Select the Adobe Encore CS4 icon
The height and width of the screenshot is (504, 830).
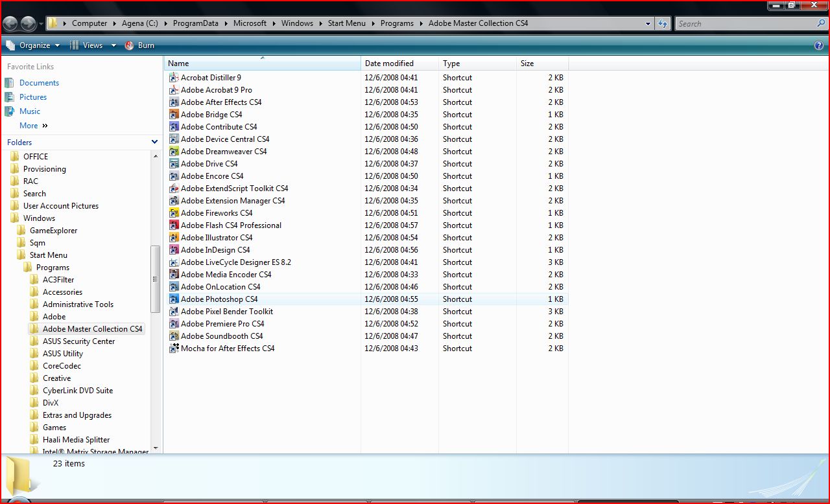(x=174, y=176)
